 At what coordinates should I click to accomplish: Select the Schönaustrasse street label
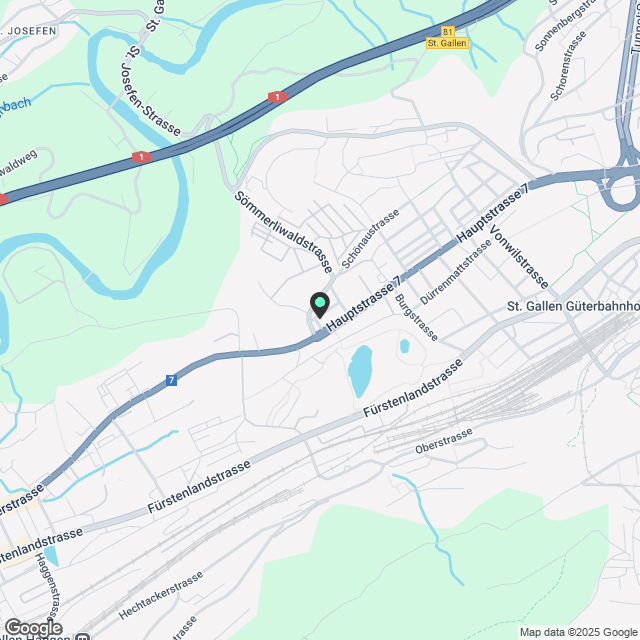[x=370, y=239]
